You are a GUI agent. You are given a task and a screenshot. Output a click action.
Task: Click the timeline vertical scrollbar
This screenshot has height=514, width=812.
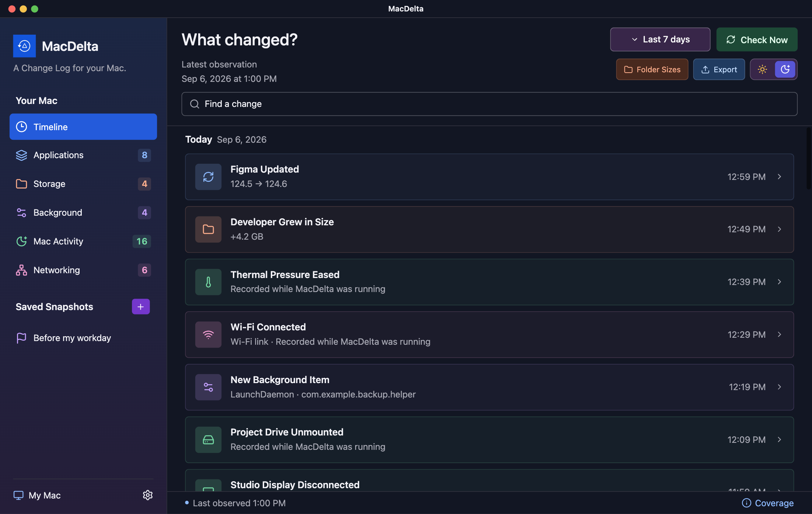point(809,159)
